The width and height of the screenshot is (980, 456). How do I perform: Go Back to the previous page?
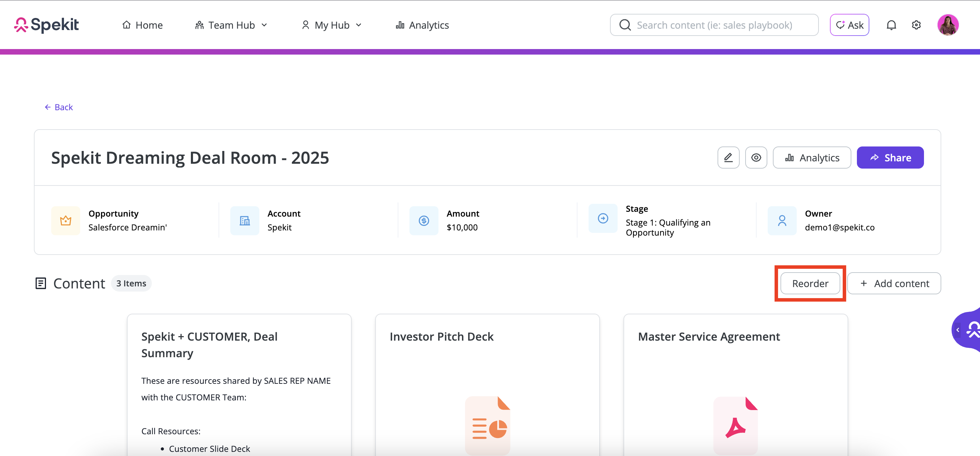click(x=58, y=107)
